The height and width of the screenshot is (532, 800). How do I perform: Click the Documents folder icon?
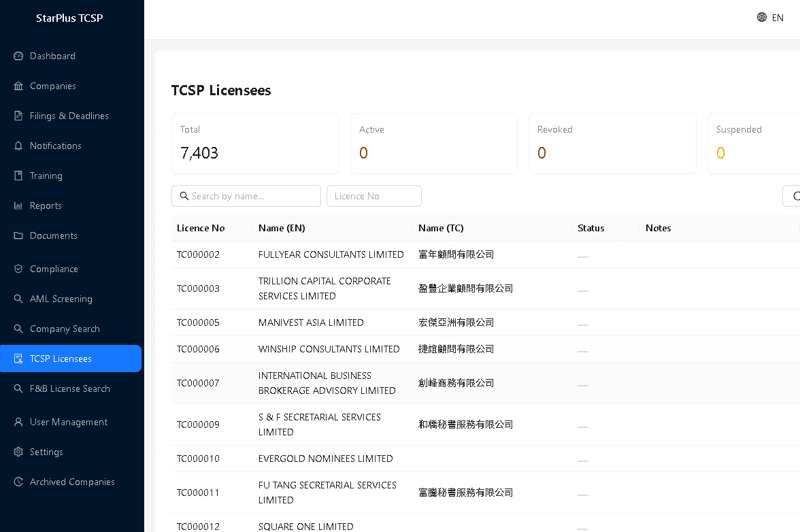(18, 235)
